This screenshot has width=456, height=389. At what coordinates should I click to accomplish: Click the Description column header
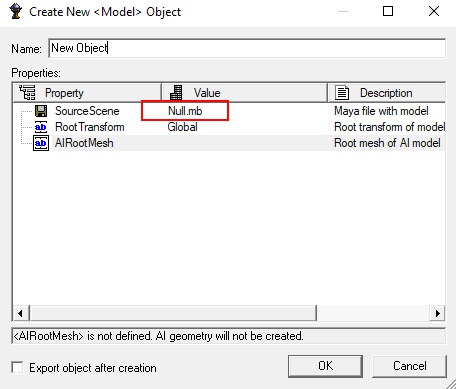[x=386, y=93]
